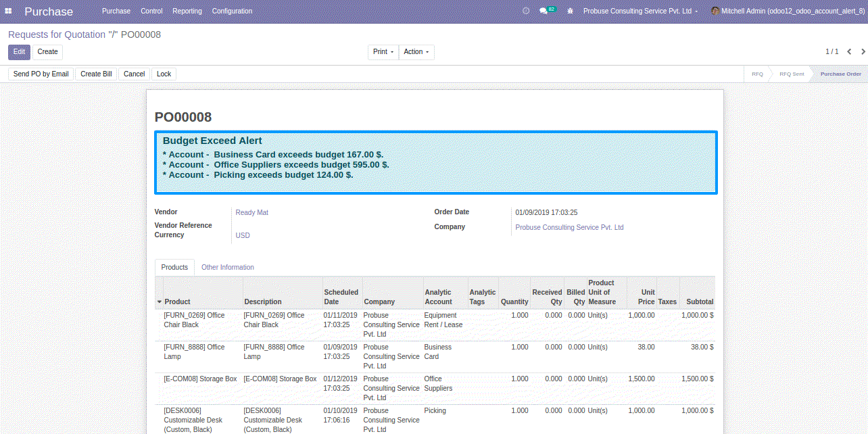Click the Create Bill button
Viewport: 868px width, 434px height.
96,74
